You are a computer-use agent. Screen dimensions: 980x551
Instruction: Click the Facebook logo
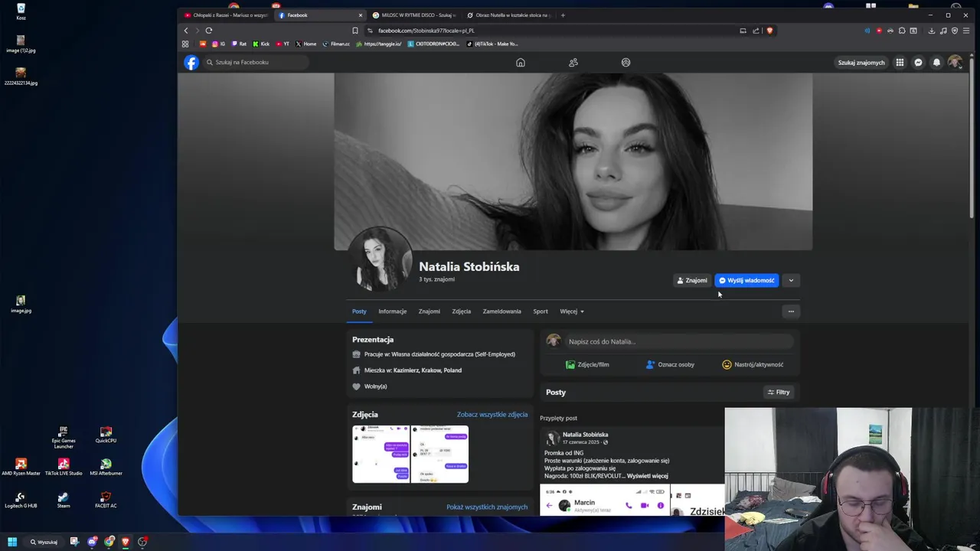click(191, 63)
